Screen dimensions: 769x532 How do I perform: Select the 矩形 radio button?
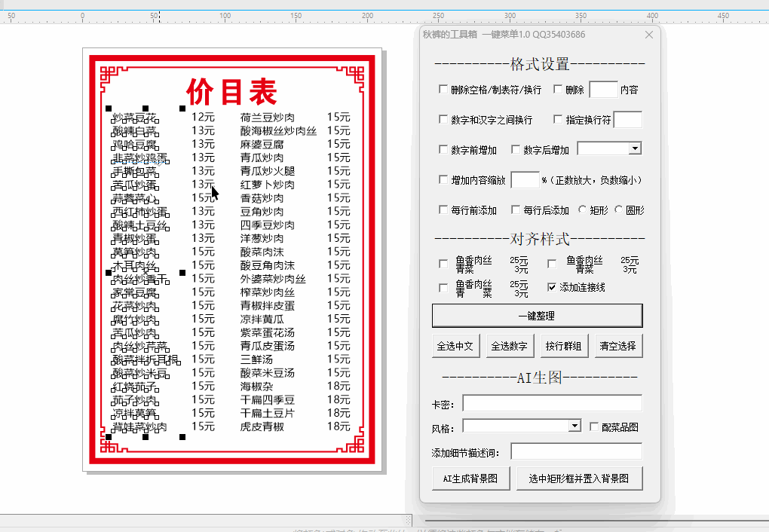[582, 210]
